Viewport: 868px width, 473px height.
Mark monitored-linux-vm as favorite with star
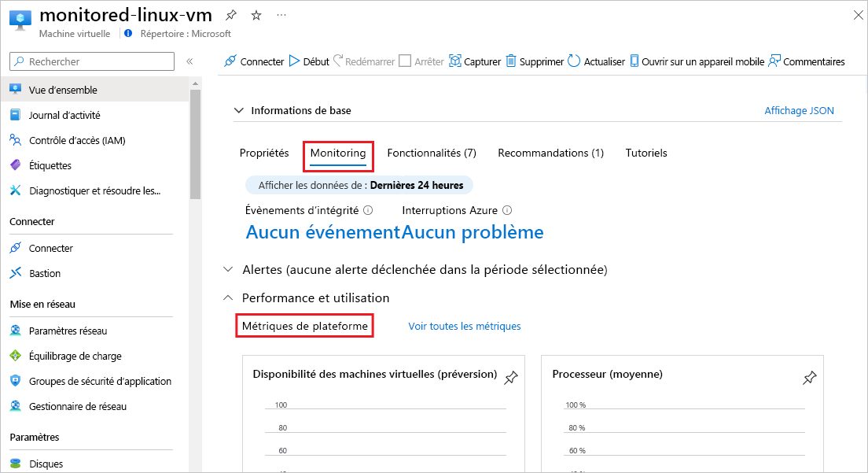pos(256,16)
